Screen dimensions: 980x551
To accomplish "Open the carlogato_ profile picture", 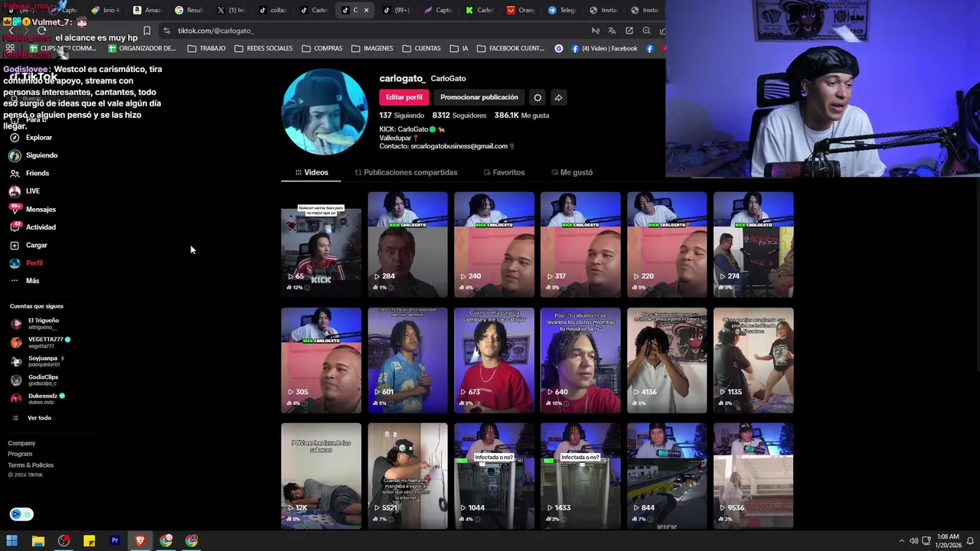I will (325, 112).
